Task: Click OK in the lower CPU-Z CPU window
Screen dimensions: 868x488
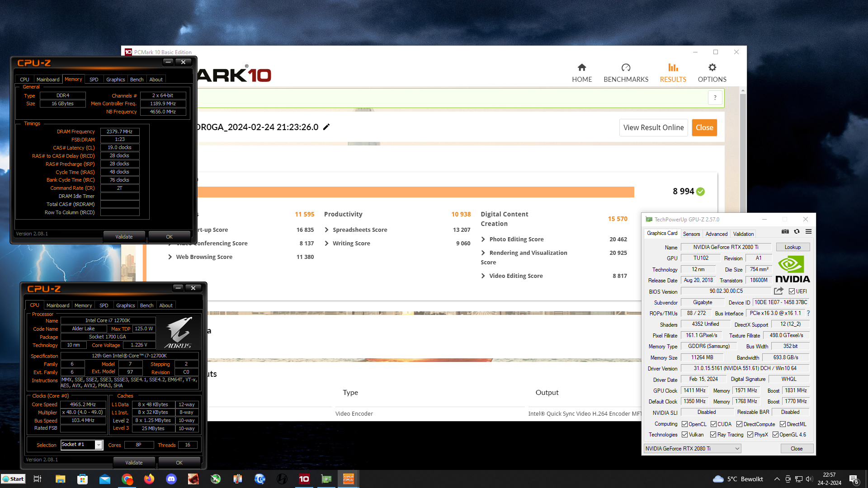Action: tap(179, 463)
